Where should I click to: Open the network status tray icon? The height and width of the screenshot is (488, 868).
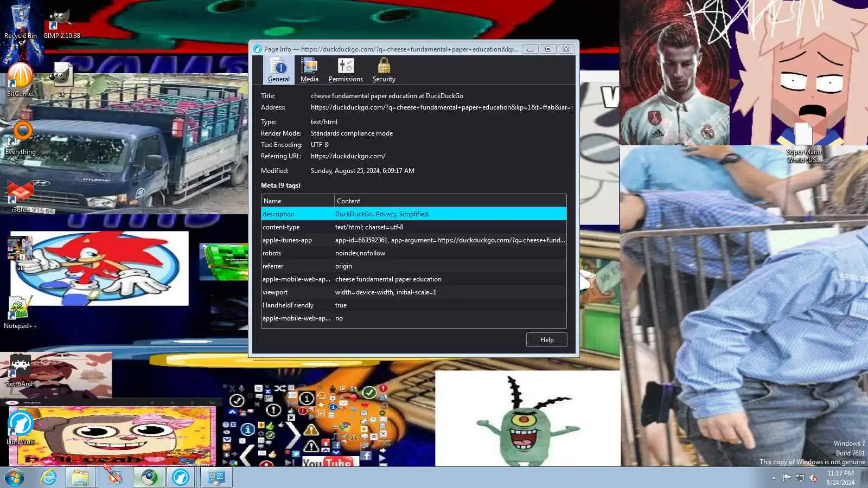point(800,478)
